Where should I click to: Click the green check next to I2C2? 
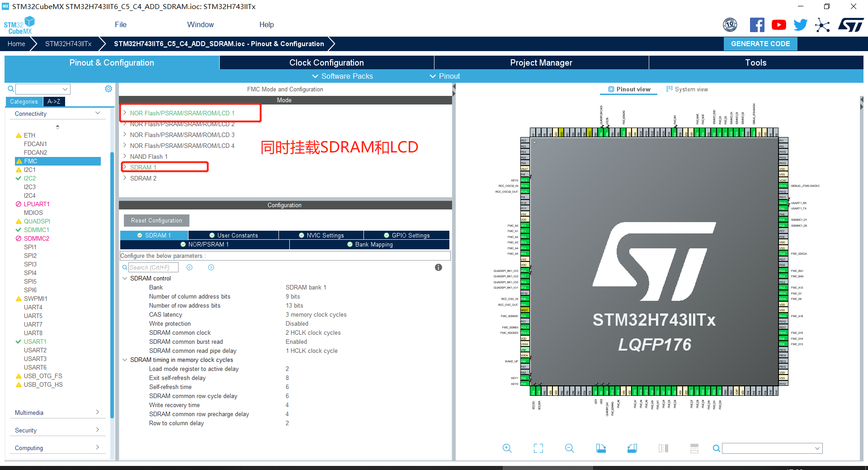[x=19, y=178]
